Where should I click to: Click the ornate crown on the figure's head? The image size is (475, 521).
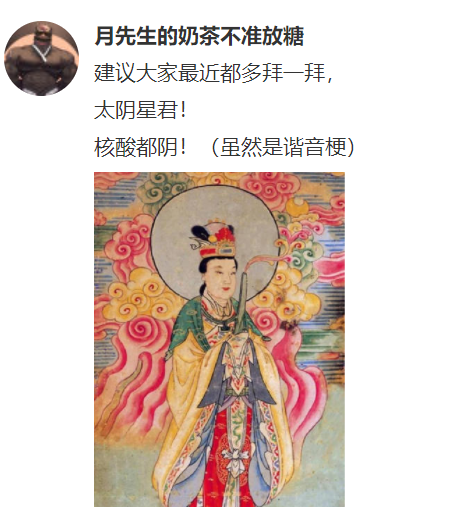click(215, 238)
